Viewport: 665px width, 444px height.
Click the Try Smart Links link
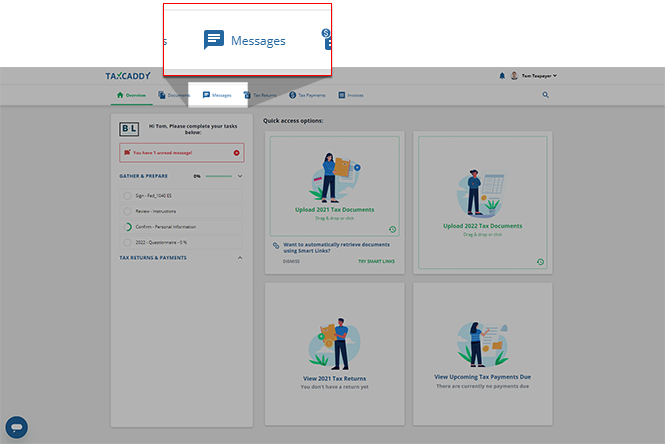(x=376, y=261)
